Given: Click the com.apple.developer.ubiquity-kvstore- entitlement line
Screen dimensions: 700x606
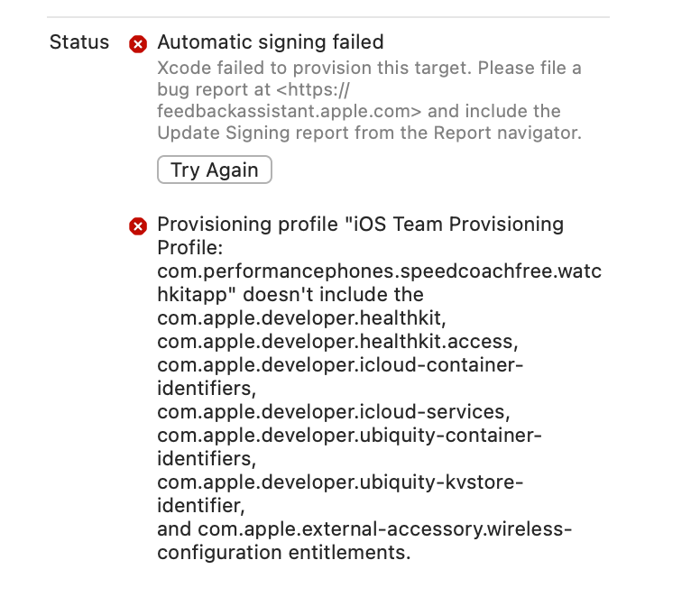Looking at the screenshot, I should pos(339,482).
